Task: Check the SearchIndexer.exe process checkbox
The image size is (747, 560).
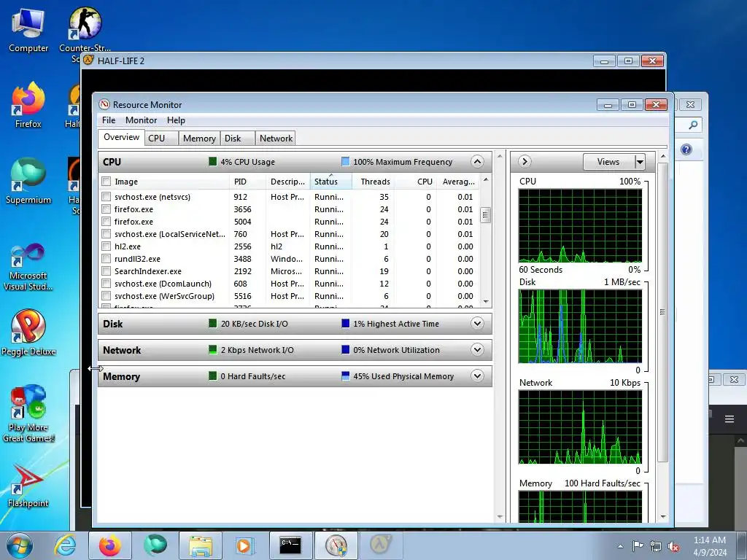Action: point(107,271)
